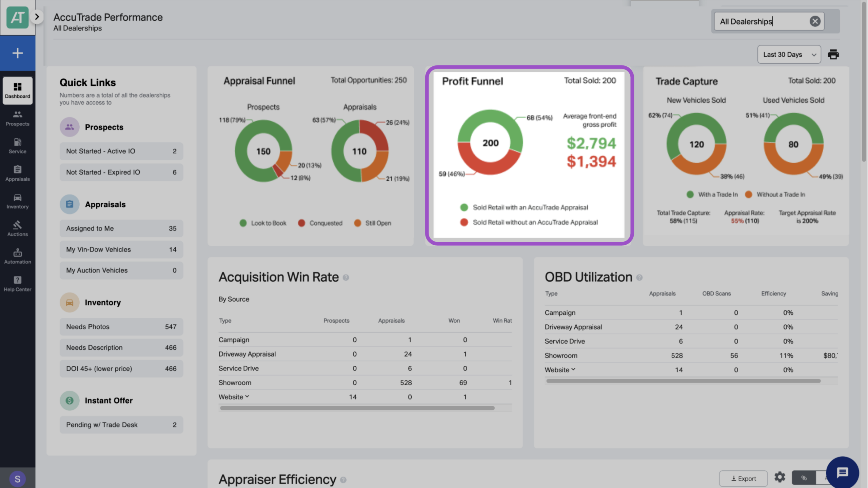This screenshot has width=868, height=488.
Task: Select the % toggle option
Action: click(x=804, y=478)
